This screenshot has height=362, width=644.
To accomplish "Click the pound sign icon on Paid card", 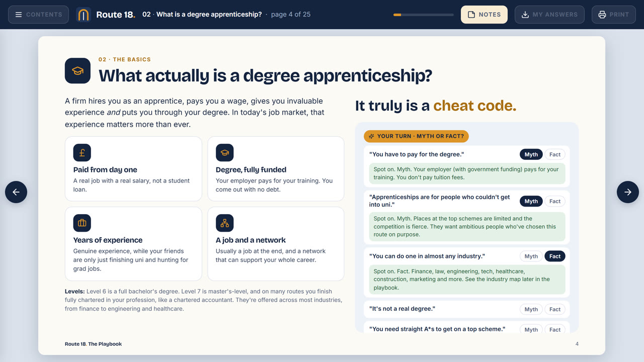I will coord(82,152).
